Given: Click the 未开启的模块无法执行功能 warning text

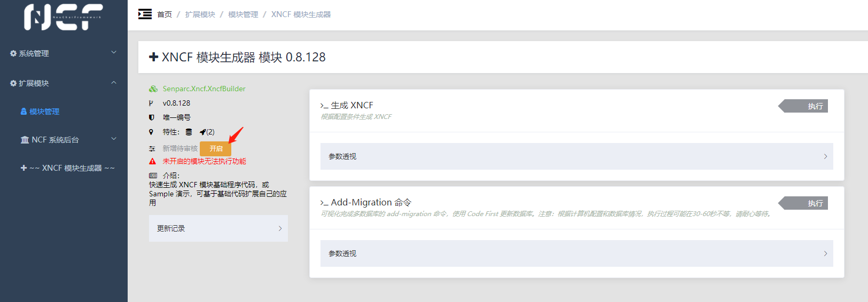Looking at the screenshot, I should click(205, 161).
